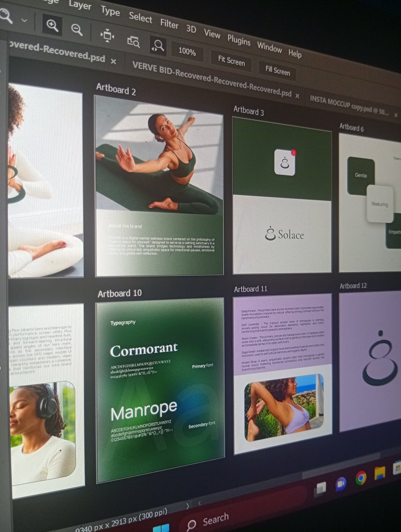Screen dimensions: 401x532
Task: Switch to VERVE BID-Recovered-Recovered-Recovered.psd tab
Action: click(212, 79)
